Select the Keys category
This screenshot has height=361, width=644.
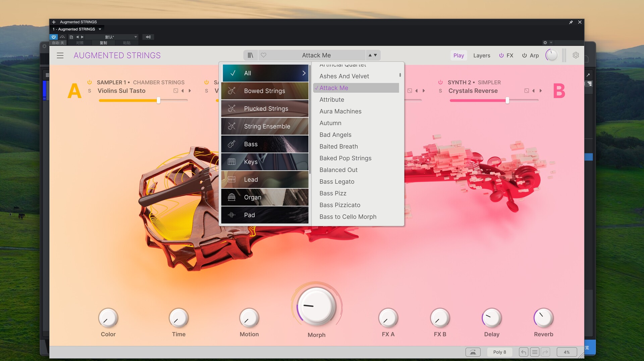click(265, 162)
